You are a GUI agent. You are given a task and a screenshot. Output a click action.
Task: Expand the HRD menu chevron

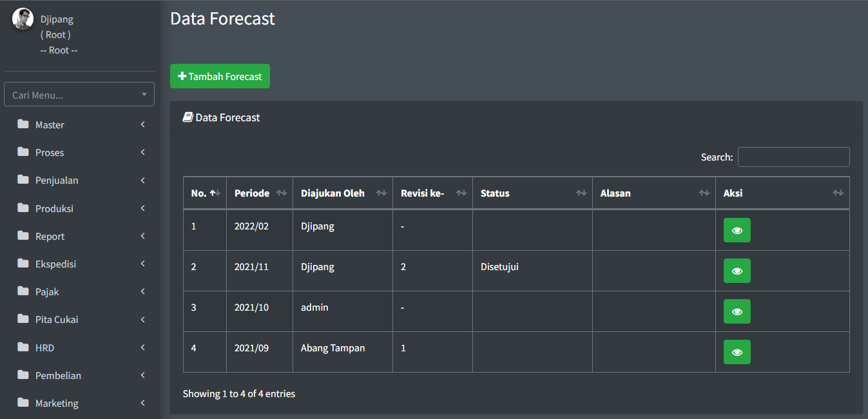(142, 347)
